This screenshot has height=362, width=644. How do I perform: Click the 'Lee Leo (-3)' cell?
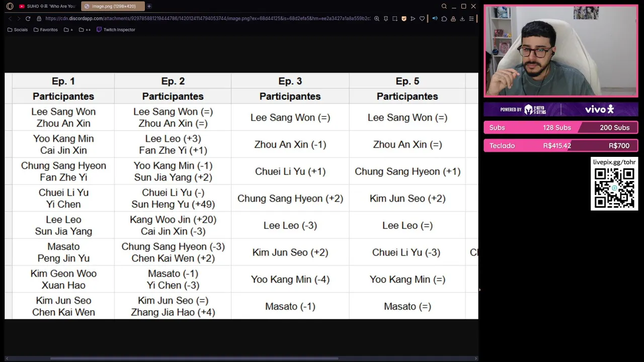pyautogui.click(x=290, y=225)
